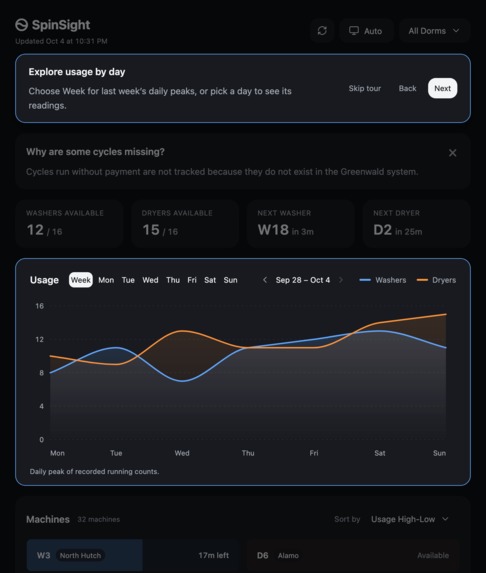This screenshot has width=486, height=573.
Task: Click the 'Why are some cycles missing?' heading
Action: tap(95, 152)
